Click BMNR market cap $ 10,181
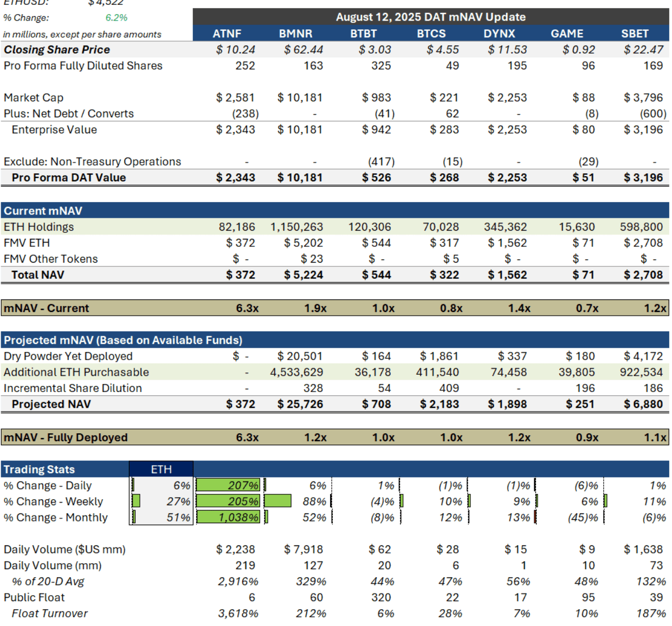The width and height of the screenshot is (672, 626). (x=300, y=97)
